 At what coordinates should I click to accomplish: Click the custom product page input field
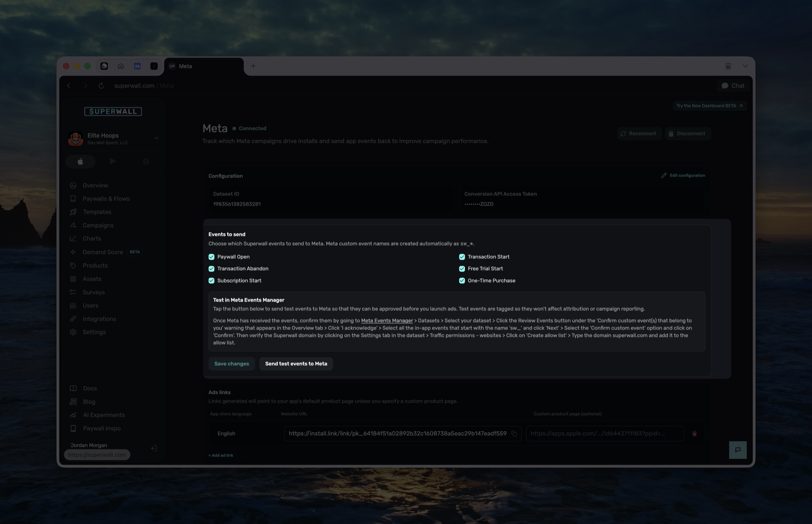[x=605, y=433]
